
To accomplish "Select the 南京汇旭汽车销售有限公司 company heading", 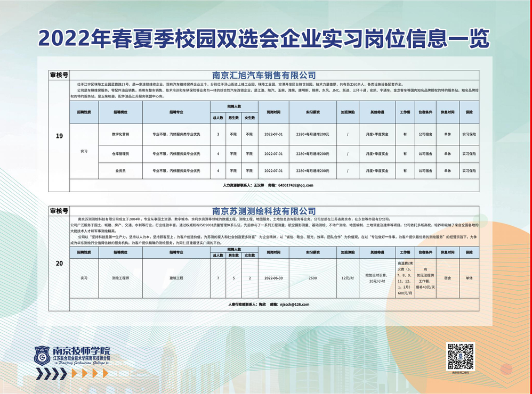I will click(264, 75).
